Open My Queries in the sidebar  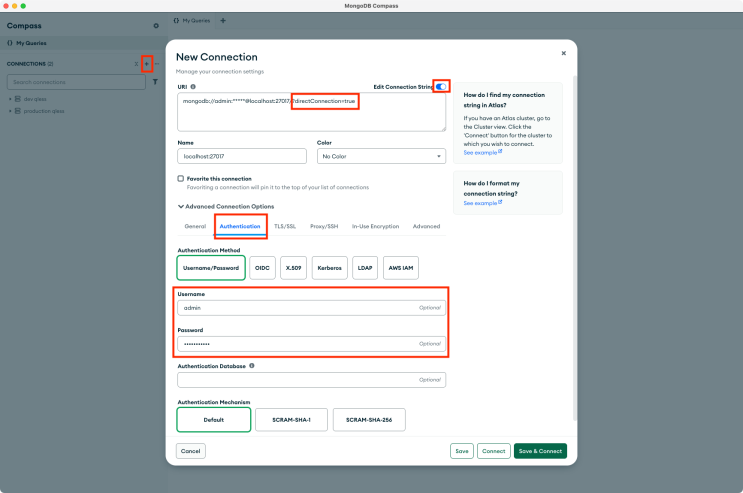(x=84, y=43)
